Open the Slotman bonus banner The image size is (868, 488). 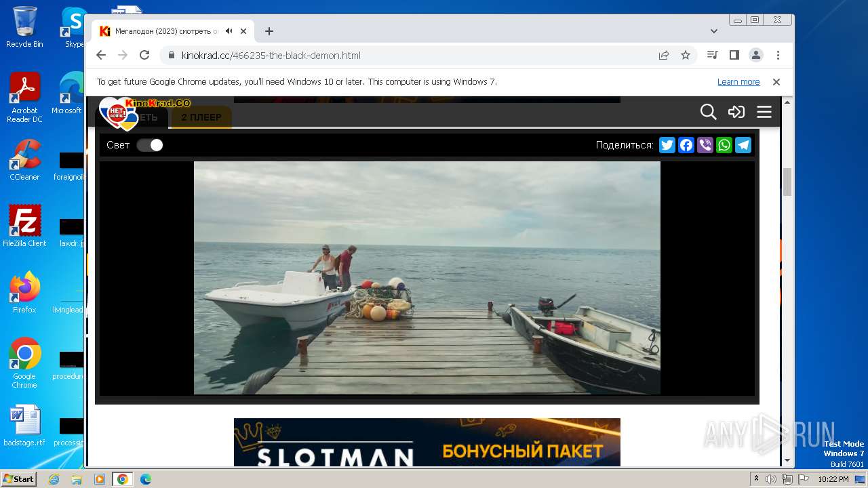coord(427,442)
